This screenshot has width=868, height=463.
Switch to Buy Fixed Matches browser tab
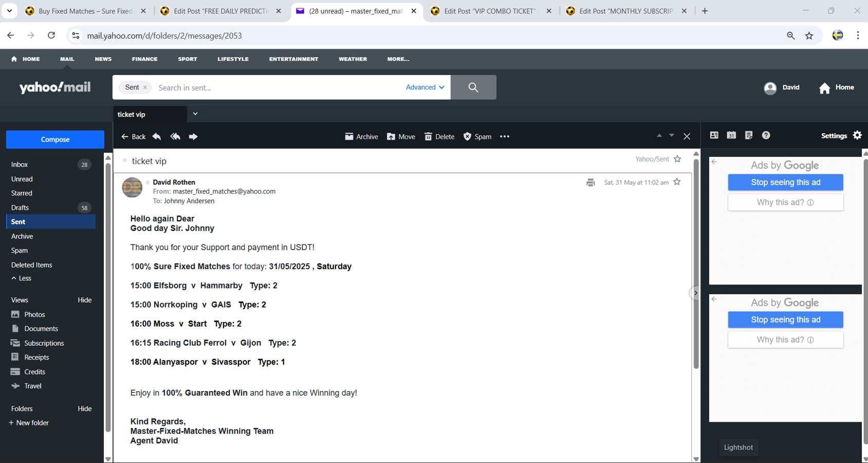[86, 11]
